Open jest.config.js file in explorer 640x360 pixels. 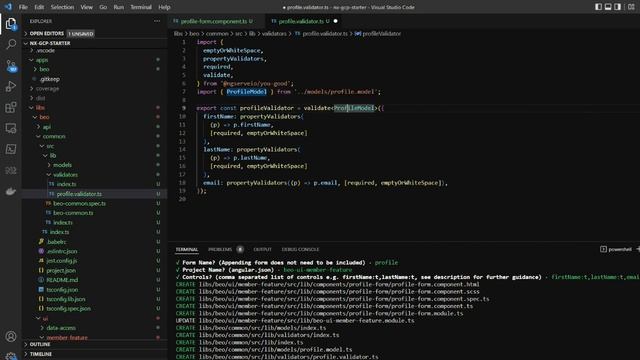pyautogui.click(x=62, y=260)
